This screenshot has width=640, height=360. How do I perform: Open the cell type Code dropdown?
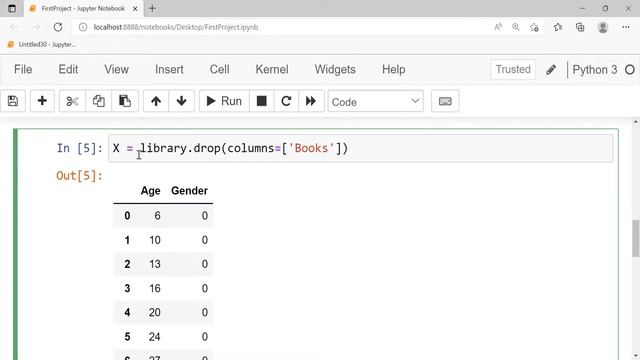point(376,101)
